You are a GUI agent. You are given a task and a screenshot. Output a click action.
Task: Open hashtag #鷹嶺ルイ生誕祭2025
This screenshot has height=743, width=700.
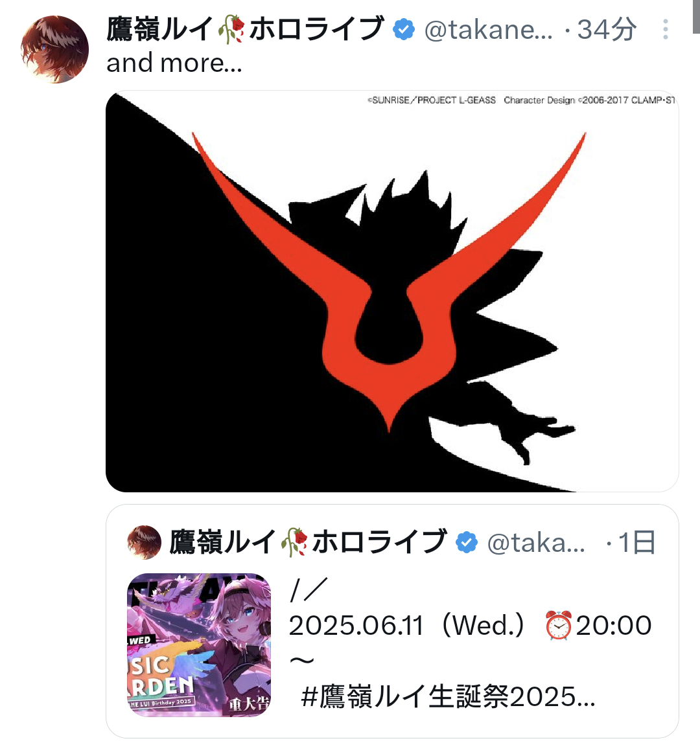(448, 696)
